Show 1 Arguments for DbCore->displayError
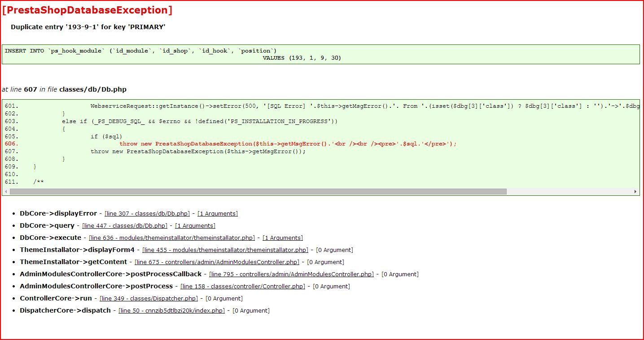 [x=218, y=214]
